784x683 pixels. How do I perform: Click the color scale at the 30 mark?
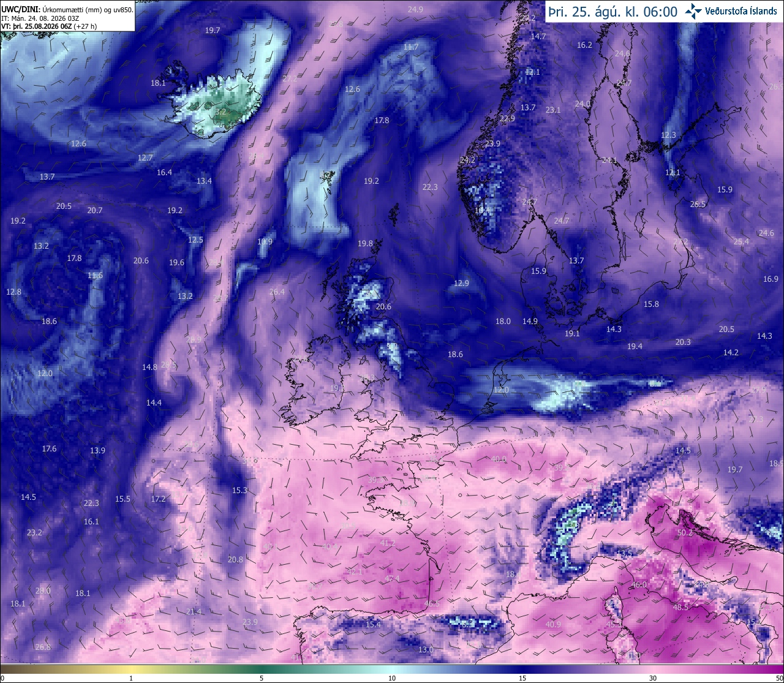coord(653,673)
